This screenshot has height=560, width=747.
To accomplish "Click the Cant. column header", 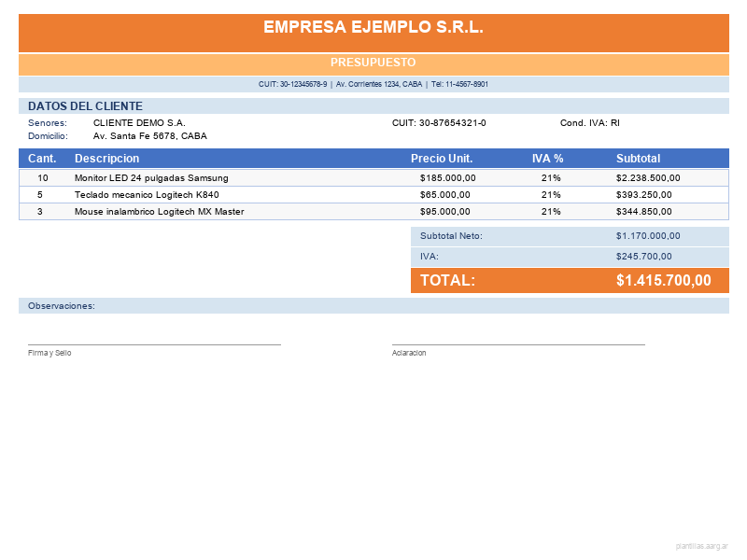I will [42, 159].
